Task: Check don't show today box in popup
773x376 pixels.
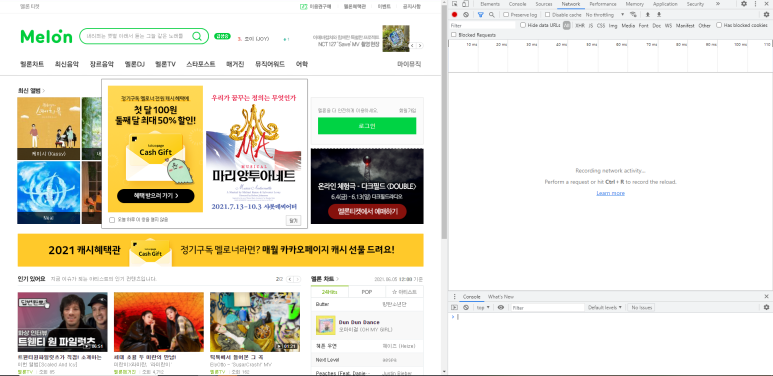Action: coord(112,220)
